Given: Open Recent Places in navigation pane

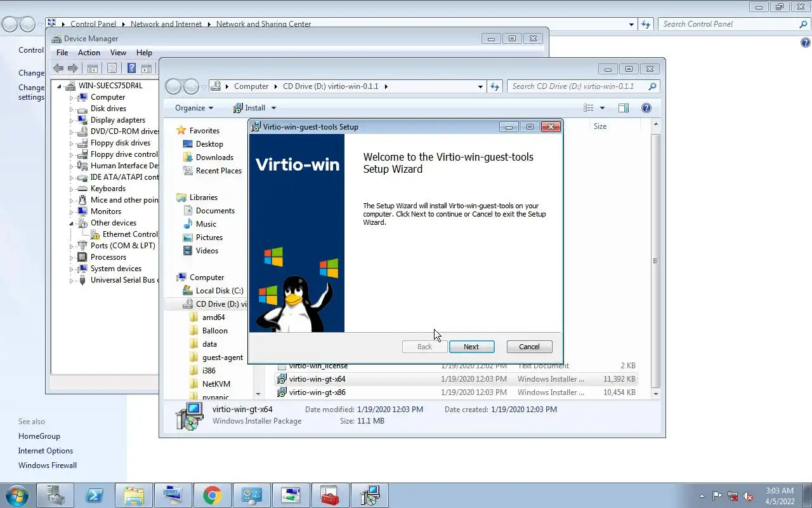Looking at the screenshot, I should pyautogui.click(x=218, y=171).
